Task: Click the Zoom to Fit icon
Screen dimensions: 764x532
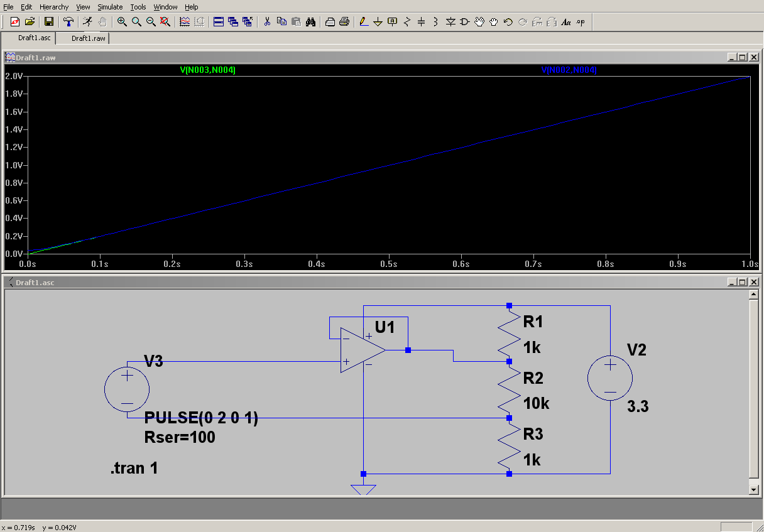Action: coord(165,22)
